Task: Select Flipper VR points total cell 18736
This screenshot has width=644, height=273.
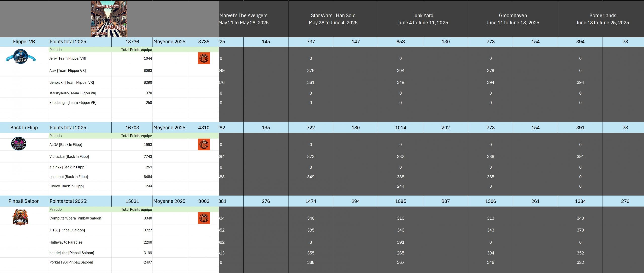Action: pos(132,42)
